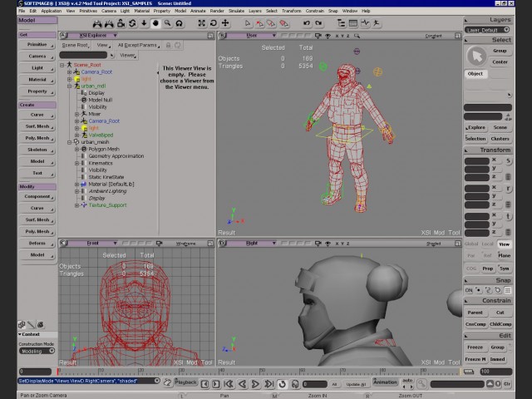Select the pan and zoom magnifier tool
Screen dimensions: 532x399
click(167, 23)
